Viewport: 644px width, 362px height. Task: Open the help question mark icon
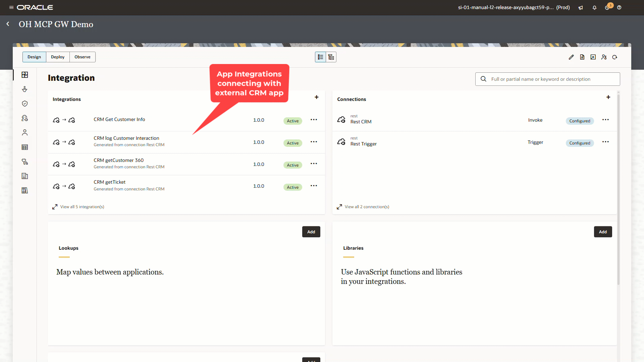click(x=619, y=7)
